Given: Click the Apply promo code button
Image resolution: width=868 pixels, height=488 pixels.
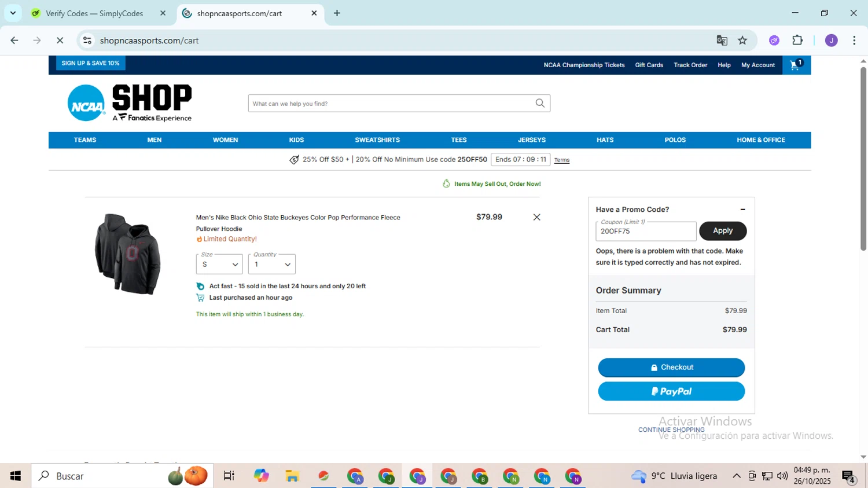Looking at the screenshot, I should (723, 230).
